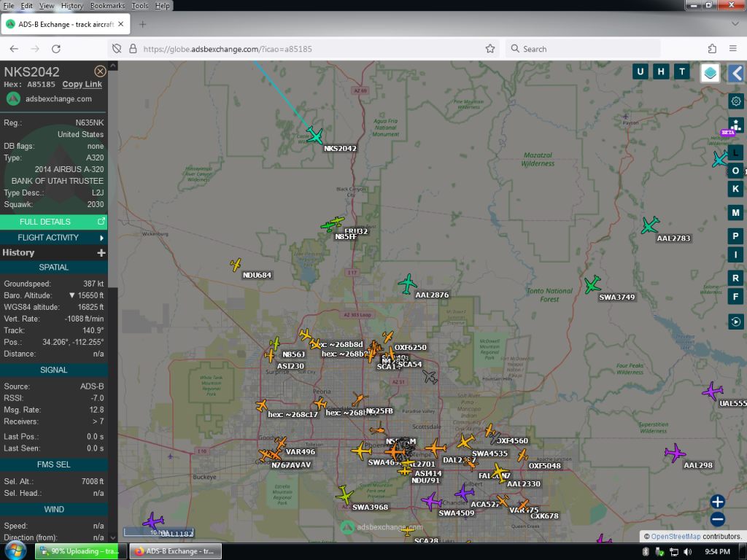Expand the History section plus sign
The image size is (747, 560).
tap(101, 253)
